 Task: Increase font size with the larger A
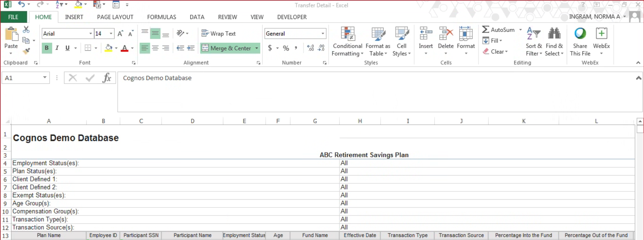[120, 33]
